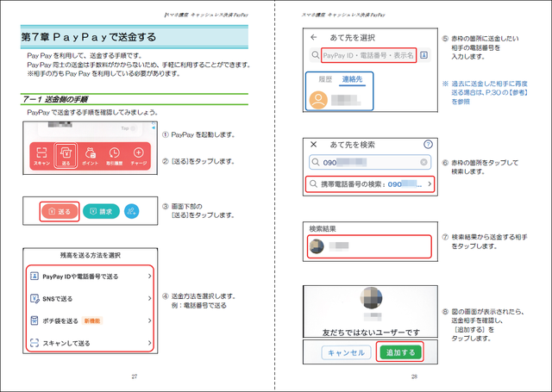Tap the スキャン icon in the red PayPay bar
The height and width of the screenshot is (392, 552).
click(x=41, y=156)
